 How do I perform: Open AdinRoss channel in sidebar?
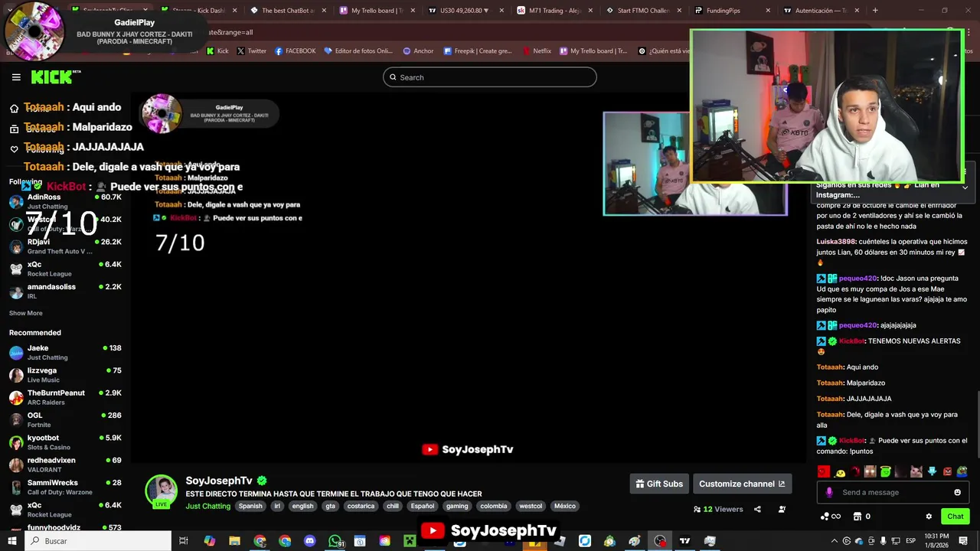click(65, 201)
